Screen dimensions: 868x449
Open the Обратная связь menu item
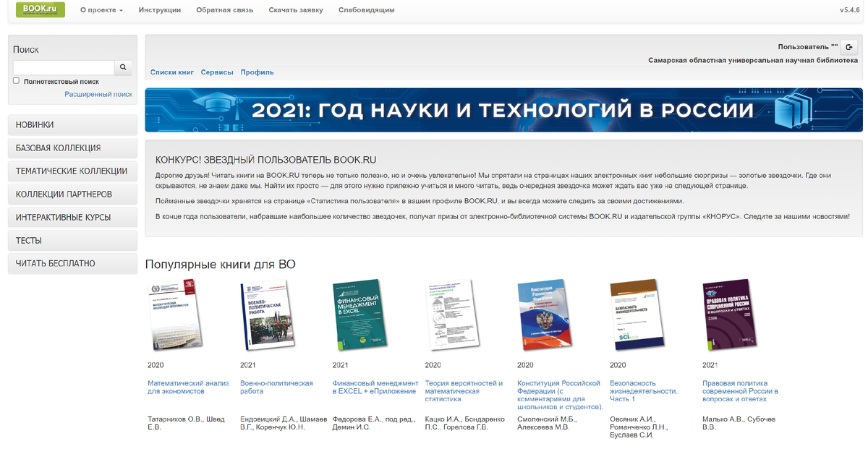[x=225, y=10]
